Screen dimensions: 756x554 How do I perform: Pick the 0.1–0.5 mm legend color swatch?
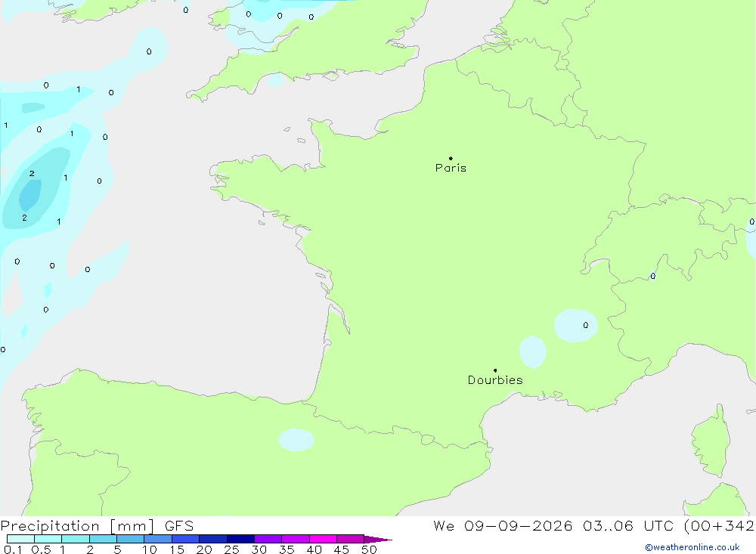(20, 539)
